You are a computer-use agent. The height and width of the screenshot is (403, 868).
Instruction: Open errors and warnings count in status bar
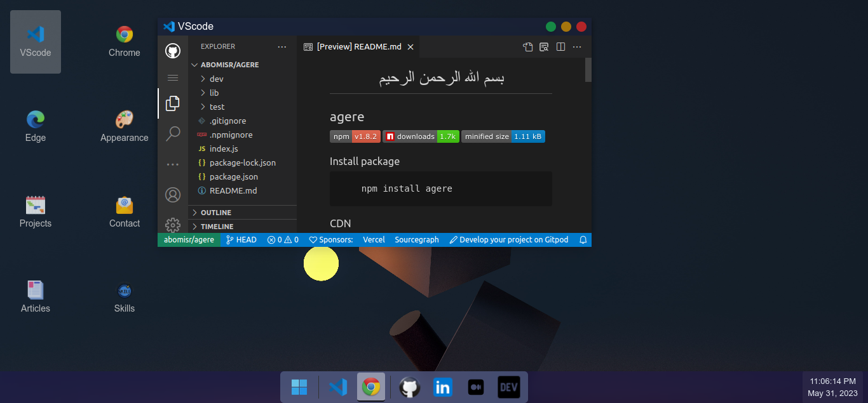pyautogui.click(x=283, y=240)
